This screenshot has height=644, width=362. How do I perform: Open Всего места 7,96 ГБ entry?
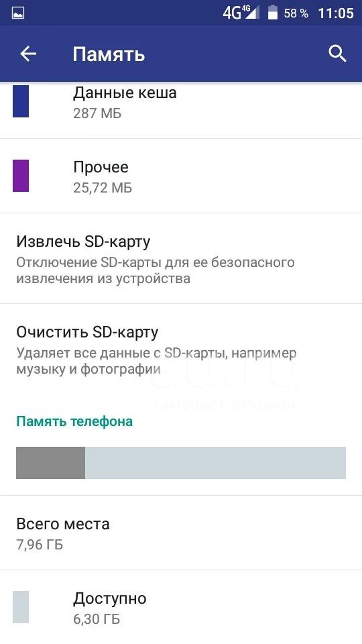181,533
